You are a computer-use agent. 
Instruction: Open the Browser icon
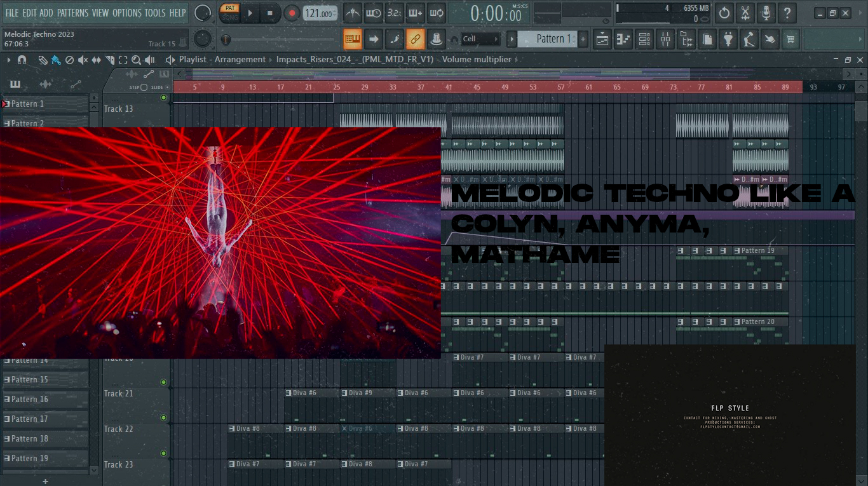[x=686, y=39]
